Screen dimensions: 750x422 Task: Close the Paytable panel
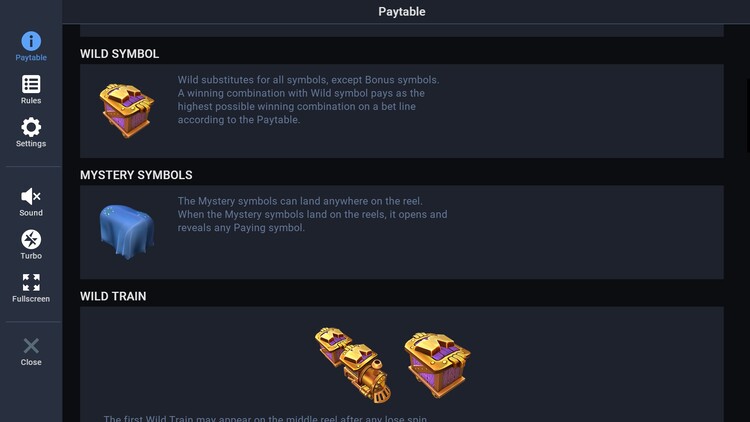[x=31, y=345]
